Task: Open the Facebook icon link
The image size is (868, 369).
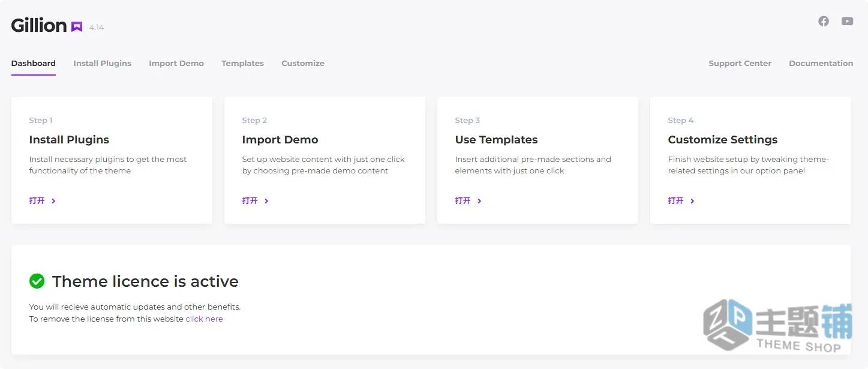Action: 824,21
